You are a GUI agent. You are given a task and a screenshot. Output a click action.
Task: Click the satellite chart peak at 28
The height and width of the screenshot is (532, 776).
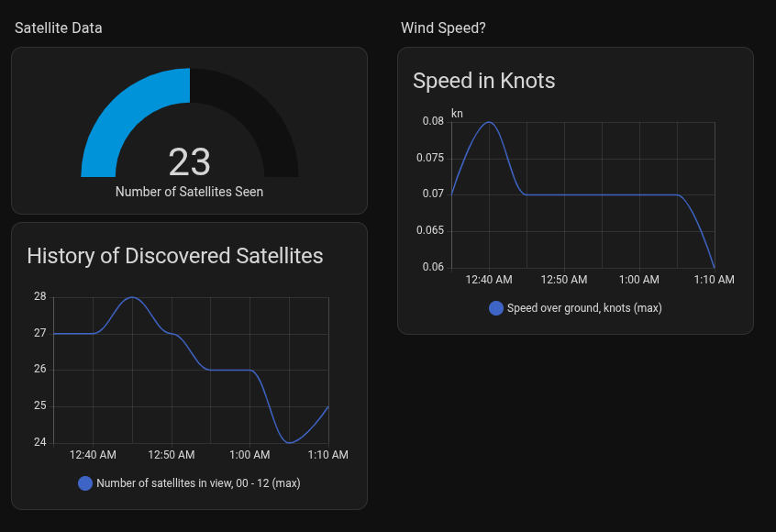133,297
